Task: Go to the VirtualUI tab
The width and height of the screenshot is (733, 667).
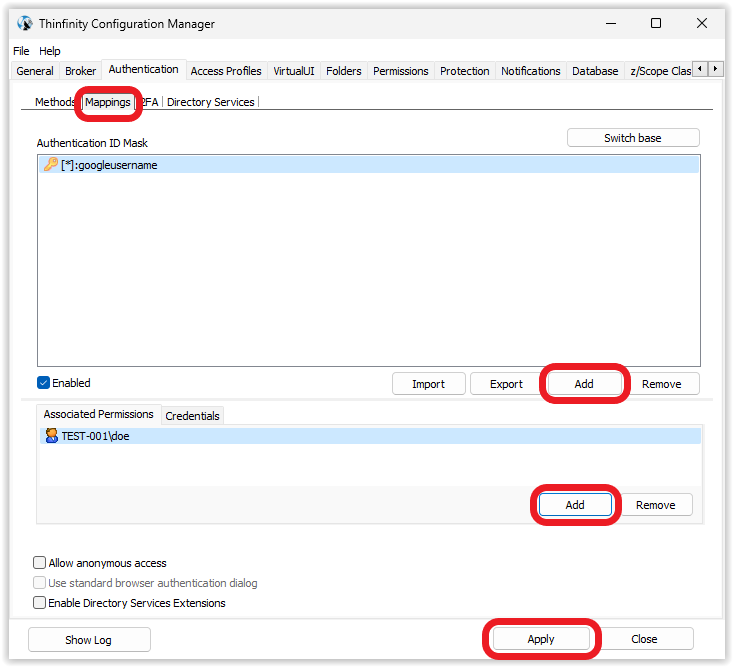Action: (294, 71)
